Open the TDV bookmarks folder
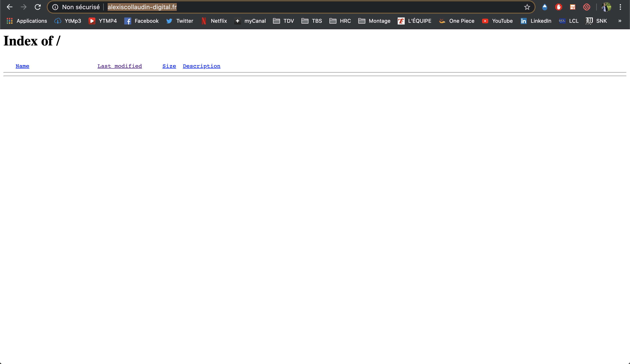The image size is (630, 364). (283, 21)
